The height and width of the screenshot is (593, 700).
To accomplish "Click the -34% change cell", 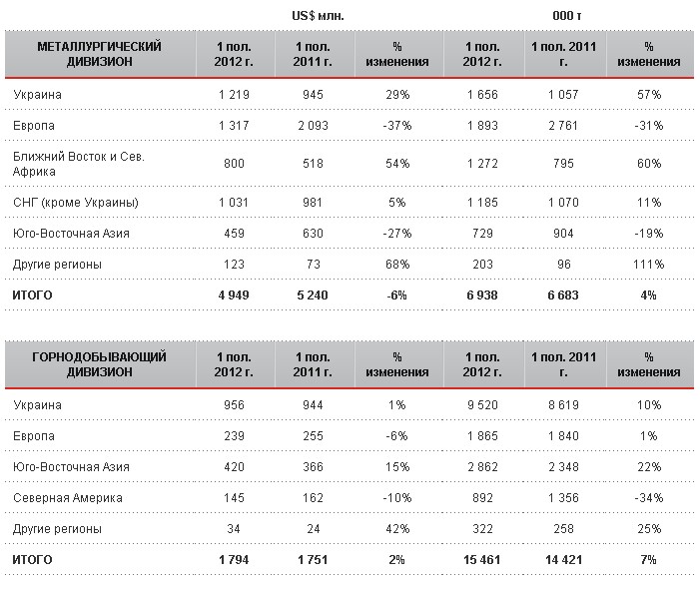I will pos(648,497).
